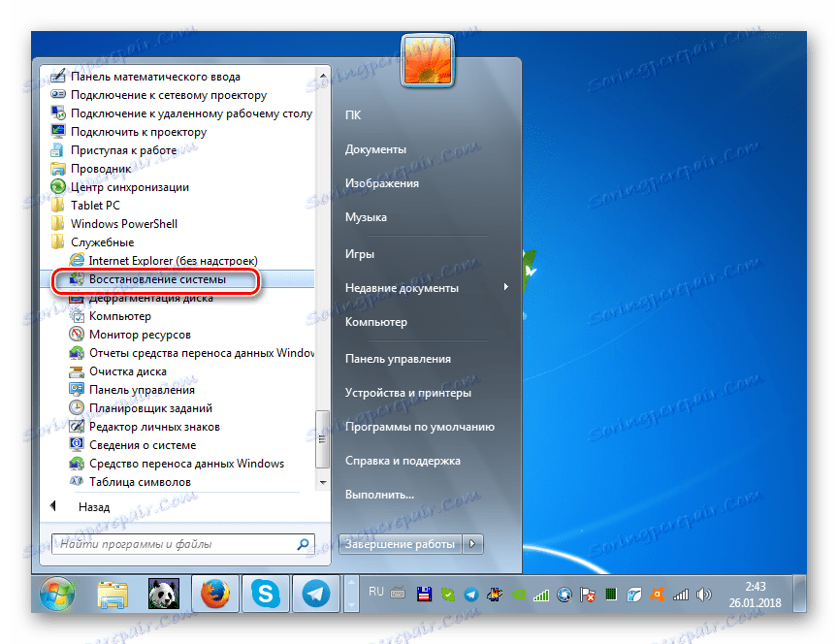Image resolution: width=838 pixels, height=644 pixels.
Task: Open Отчеты средства переноса данных Windows
Action: click(x=191, y=353)
